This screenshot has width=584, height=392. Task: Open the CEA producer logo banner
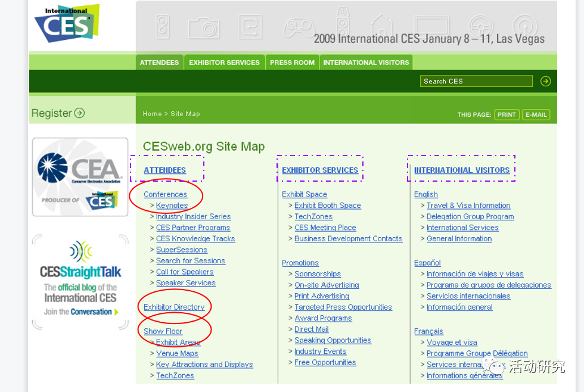pyautogui.click(x=80, y=177)
